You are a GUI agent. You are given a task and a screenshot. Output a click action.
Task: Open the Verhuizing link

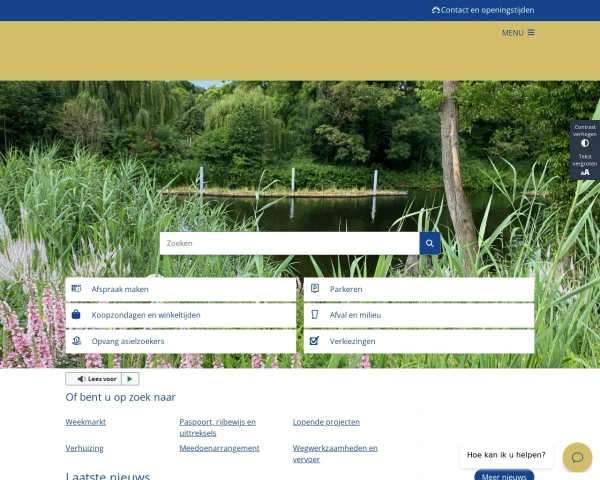pyautogui.click(x=85, y=448)
